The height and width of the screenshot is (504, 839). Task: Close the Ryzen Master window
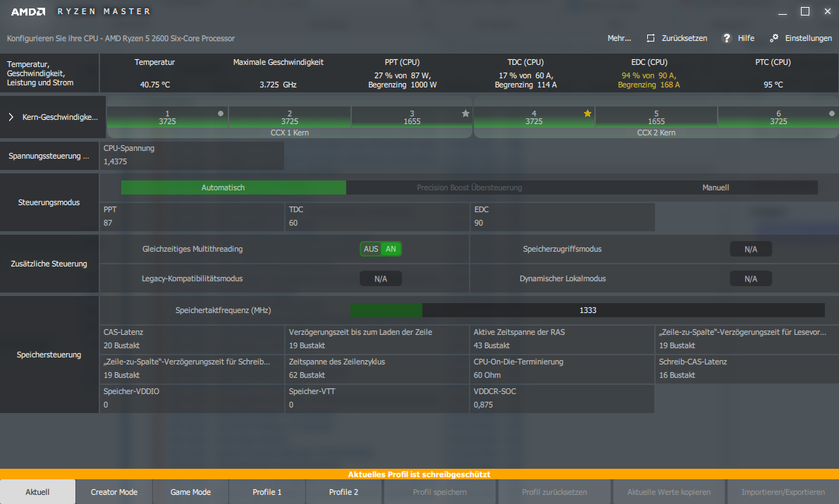pos(827,11)
